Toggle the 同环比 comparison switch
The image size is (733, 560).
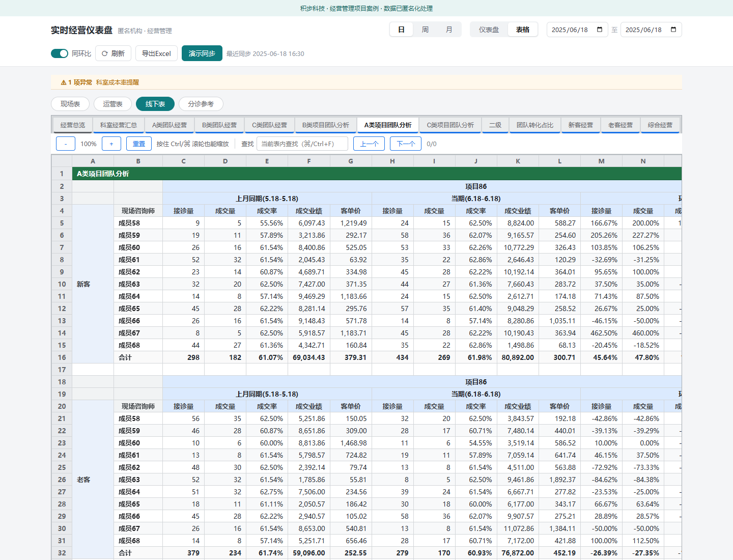(60, 53)
